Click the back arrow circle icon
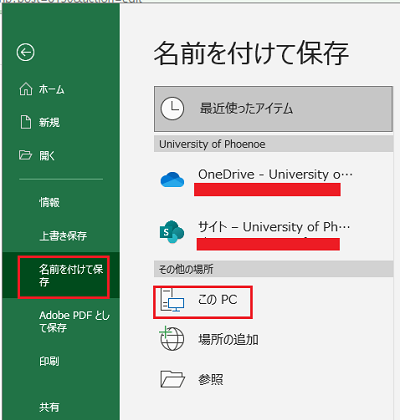400x420 pixels. click(25, 52)
